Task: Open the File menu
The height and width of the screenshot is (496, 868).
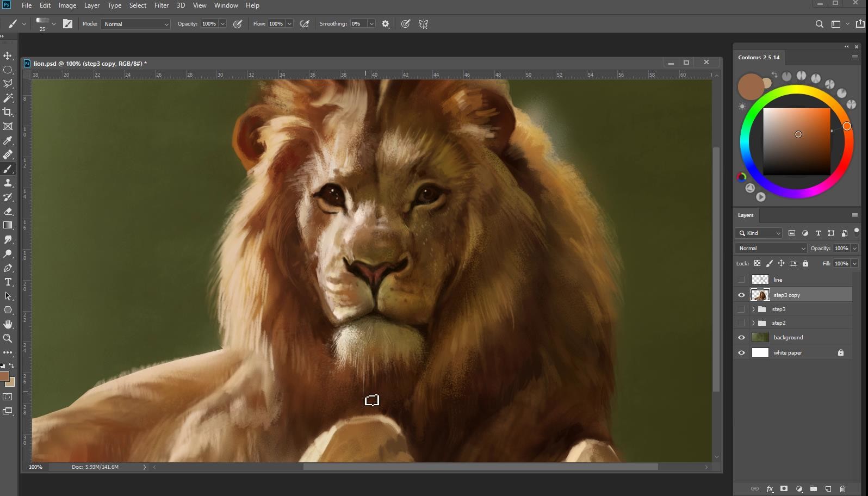Action: point(27,5)
